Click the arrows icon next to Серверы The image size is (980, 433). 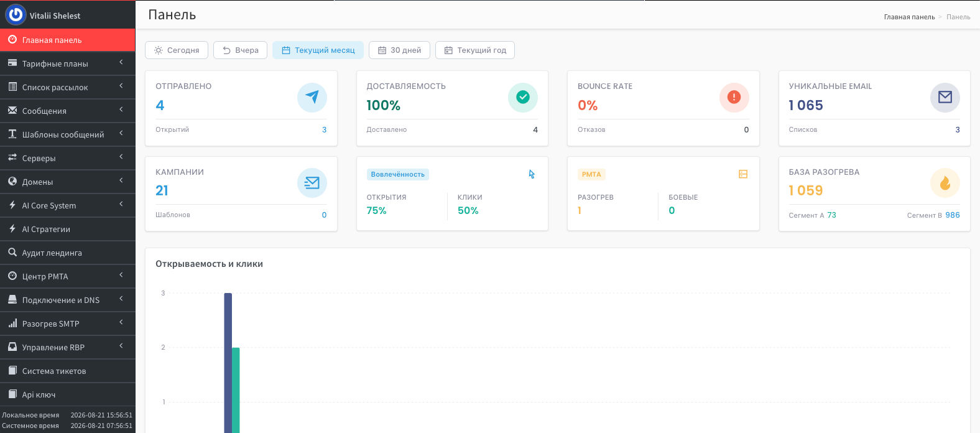coord(12,157)
